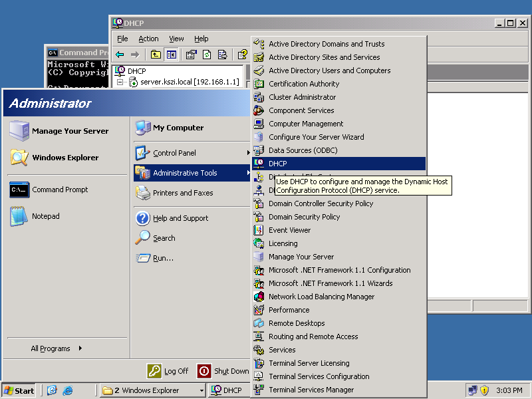Open Help and Support
Screen dimensions: 532x399
pyautogui.click(x=193, y=218)
